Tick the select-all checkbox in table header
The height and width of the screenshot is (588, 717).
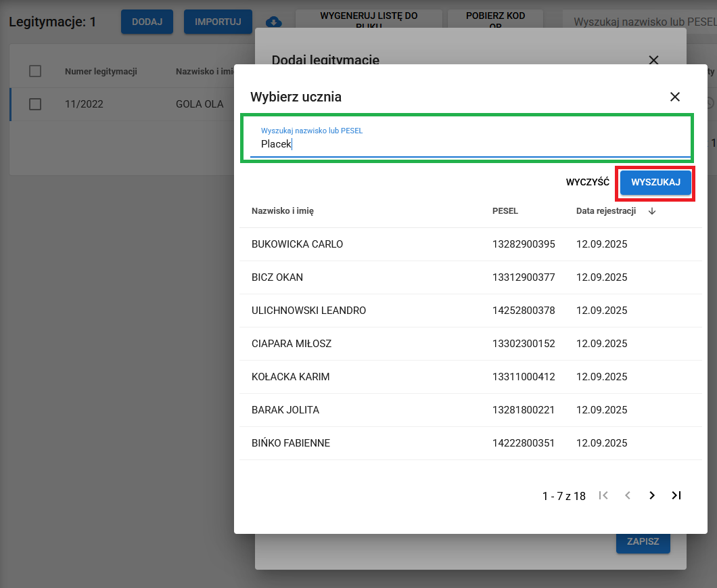(35, 72)
